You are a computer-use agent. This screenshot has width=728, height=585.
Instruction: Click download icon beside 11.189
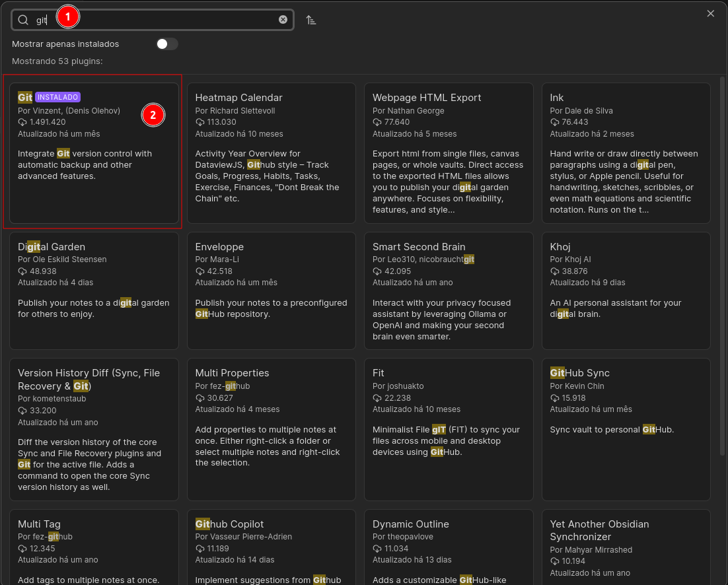(x=200, y=549)
